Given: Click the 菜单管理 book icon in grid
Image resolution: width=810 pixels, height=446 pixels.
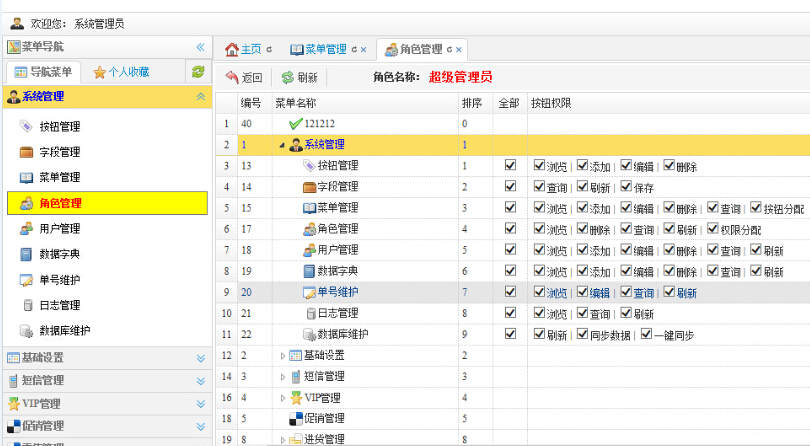Looking at the screenshot, I should point(309,208).
